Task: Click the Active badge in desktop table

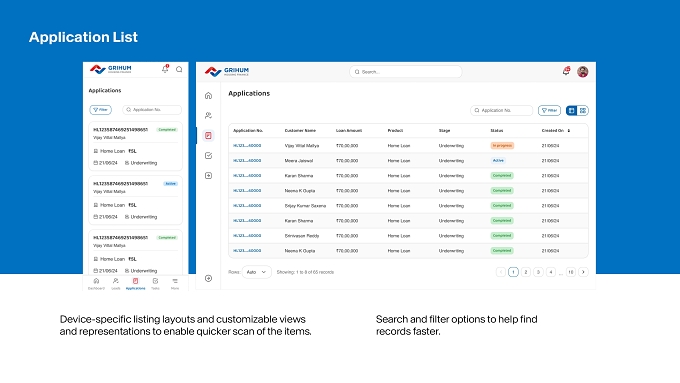Action: tap(498, 160)
